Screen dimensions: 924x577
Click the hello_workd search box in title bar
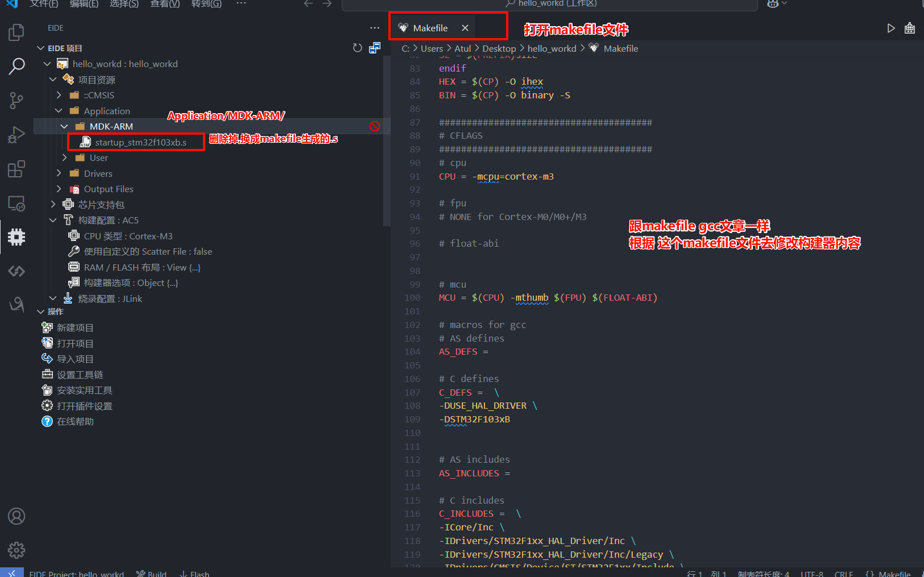pos(550,5)
